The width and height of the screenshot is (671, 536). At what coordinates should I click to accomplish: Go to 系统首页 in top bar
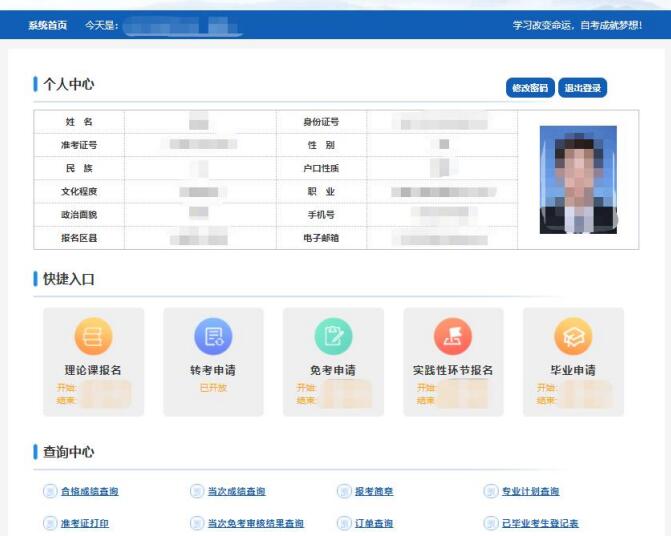47,25
